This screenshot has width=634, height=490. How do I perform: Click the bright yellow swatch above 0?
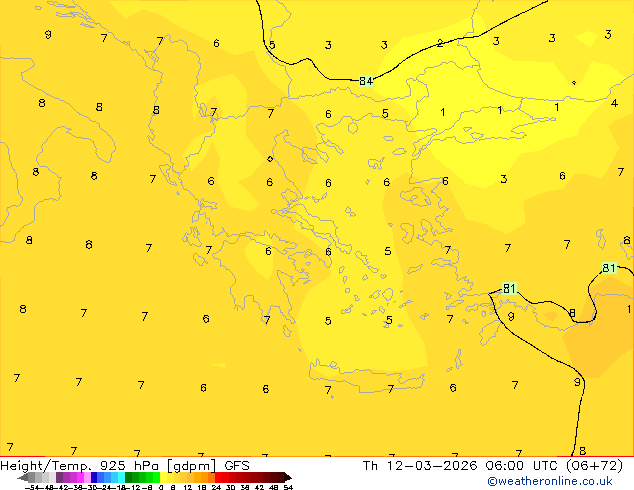point(163,477)
